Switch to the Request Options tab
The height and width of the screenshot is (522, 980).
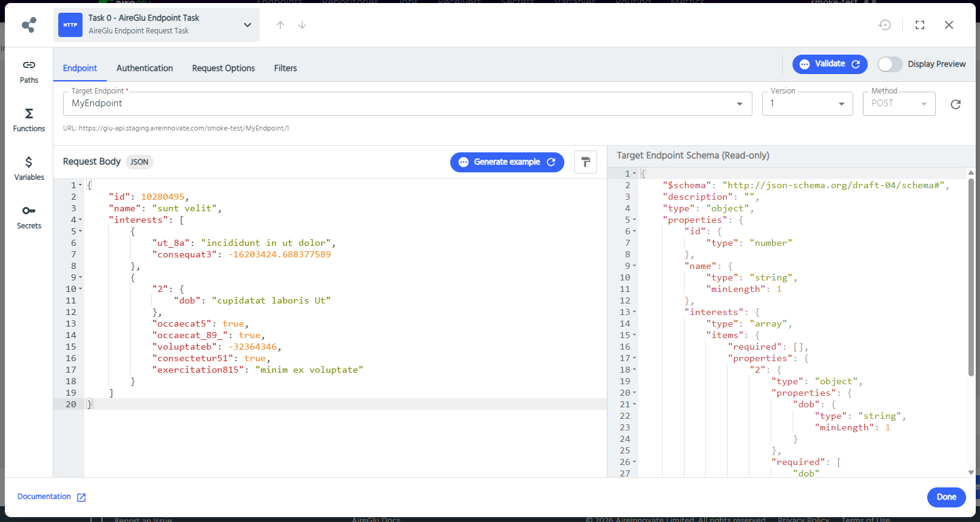223,68
